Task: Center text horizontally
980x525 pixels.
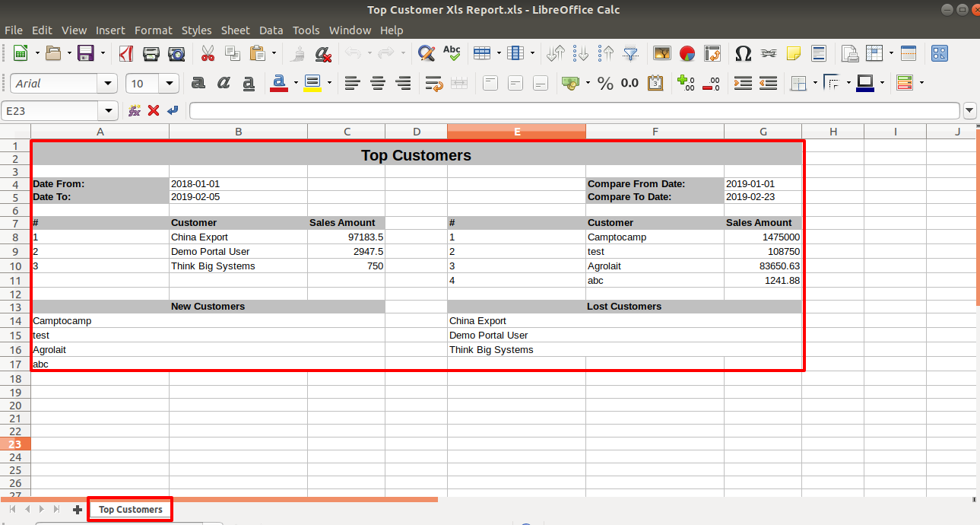Action: click(x=377, y=83)
